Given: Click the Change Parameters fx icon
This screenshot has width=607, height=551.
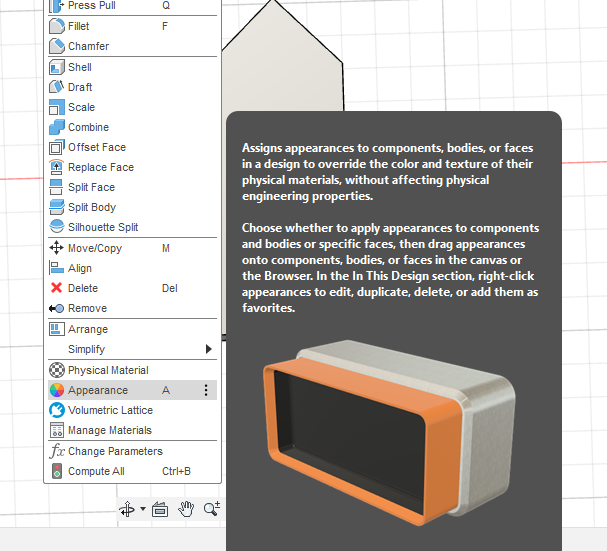Looking at the screenshot, I should click(x=57, y=451).
